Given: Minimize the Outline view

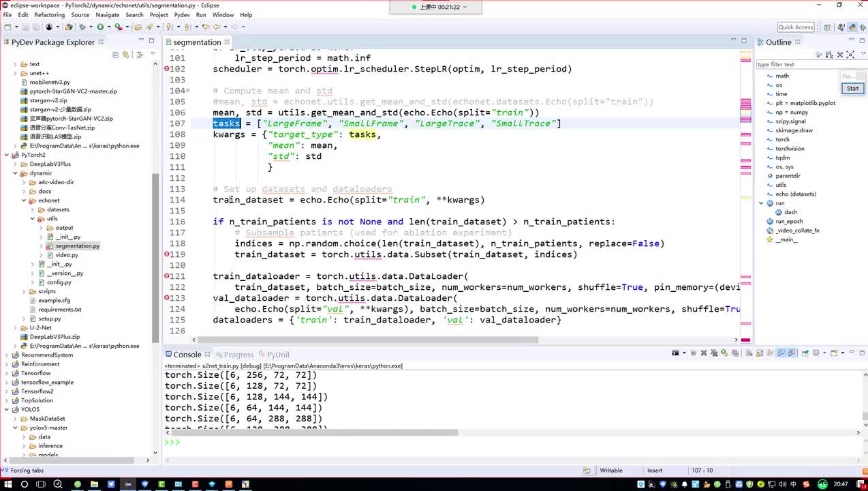Looking at the screenshot, I should click(852, 40).
